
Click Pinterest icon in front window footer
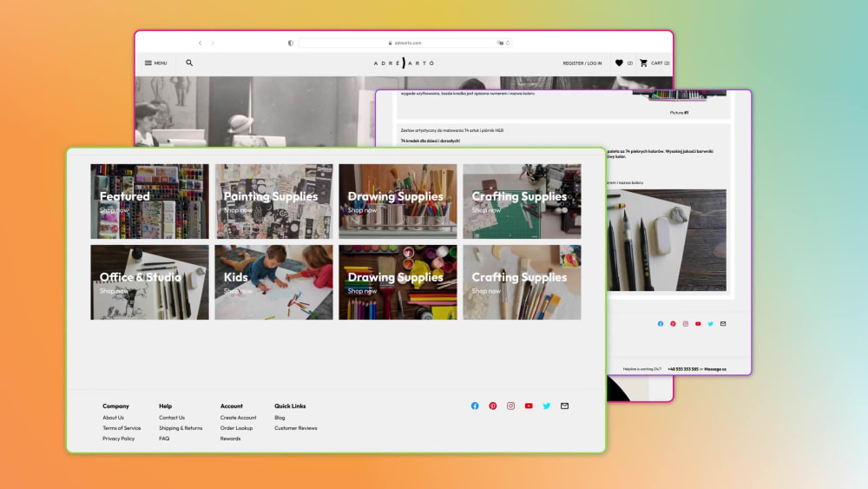tap(493, 406)
